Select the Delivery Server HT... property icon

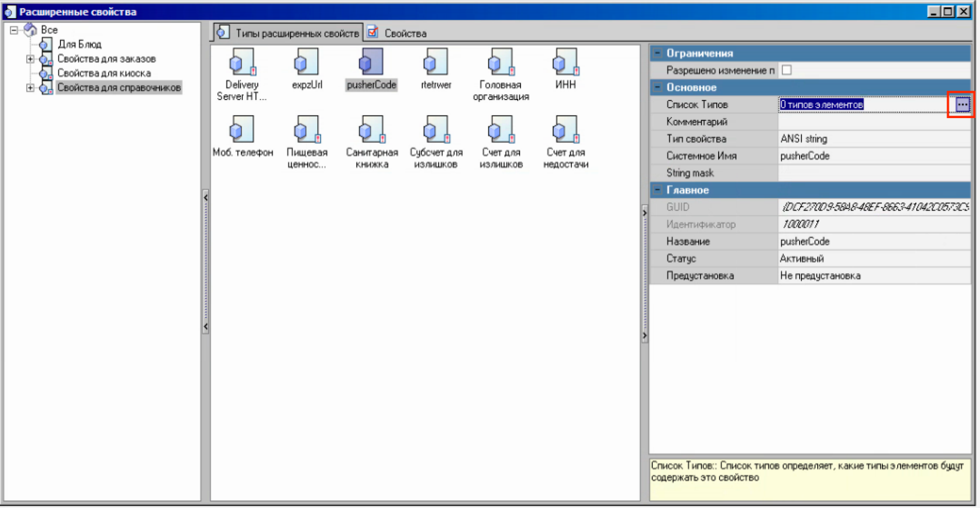(242, 63)
